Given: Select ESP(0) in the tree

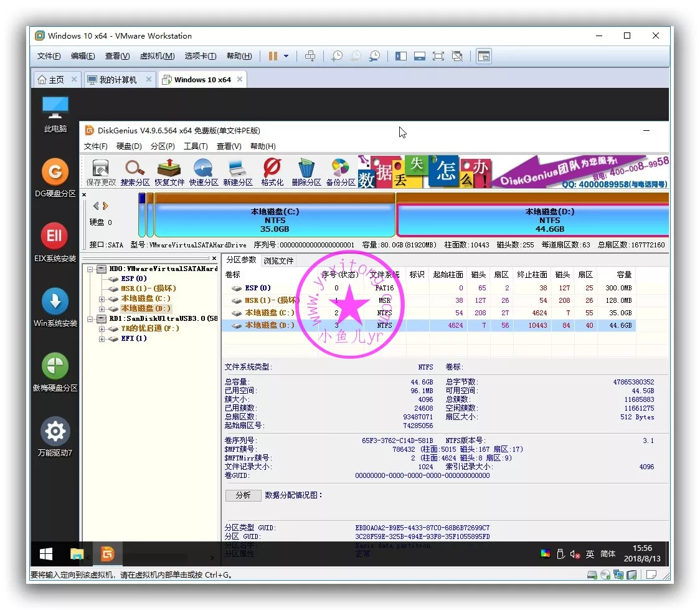Looking at the screenshot, I should tap(133, 279).
